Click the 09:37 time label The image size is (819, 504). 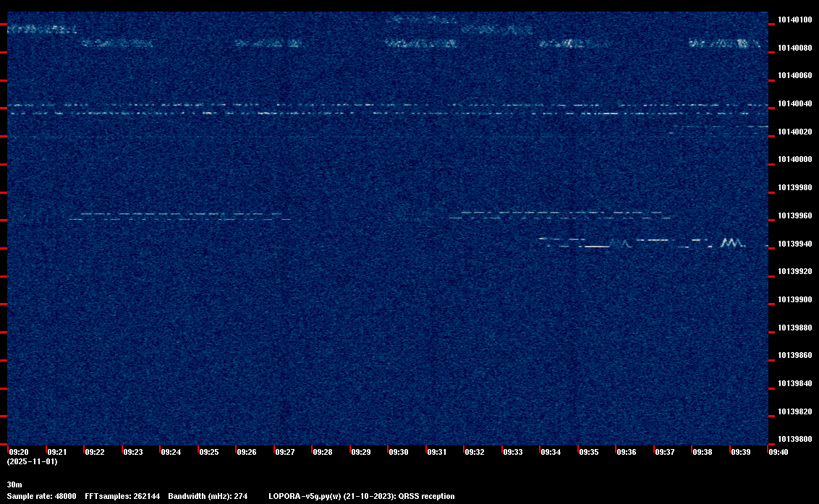[x=664, y=452]
